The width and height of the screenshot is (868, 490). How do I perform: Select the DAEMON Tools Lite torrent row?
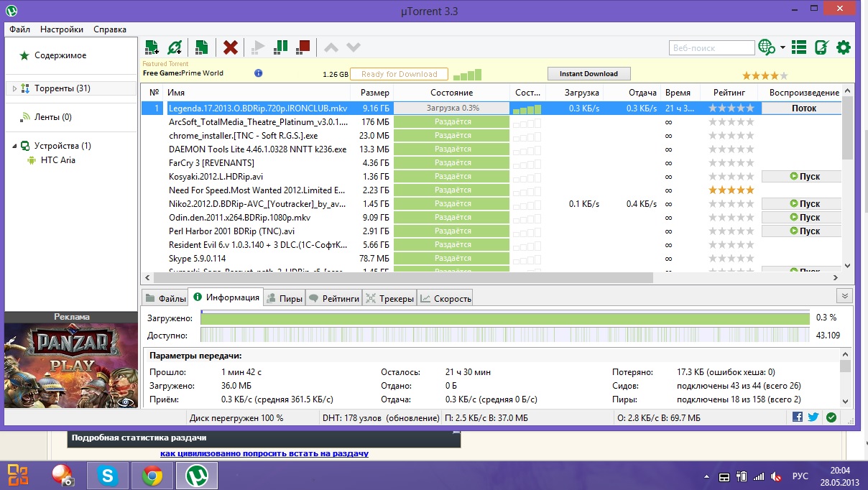(x=491, y=149)
